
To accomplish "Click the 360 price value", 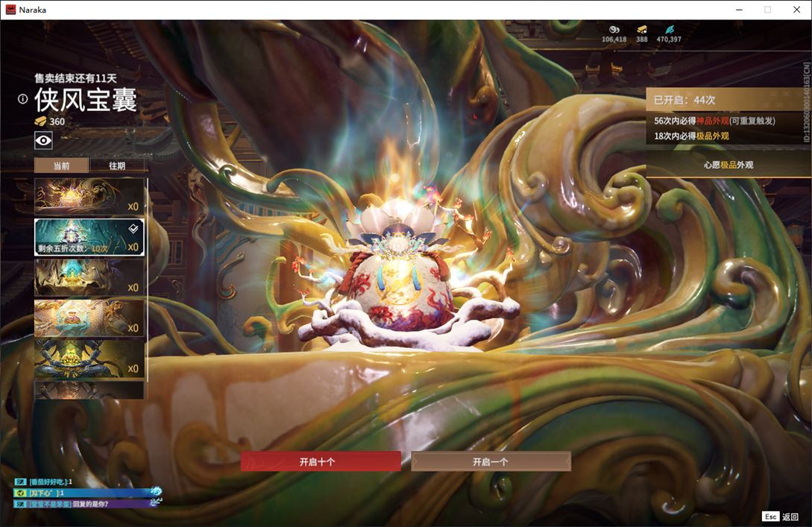I will (57, 122).
